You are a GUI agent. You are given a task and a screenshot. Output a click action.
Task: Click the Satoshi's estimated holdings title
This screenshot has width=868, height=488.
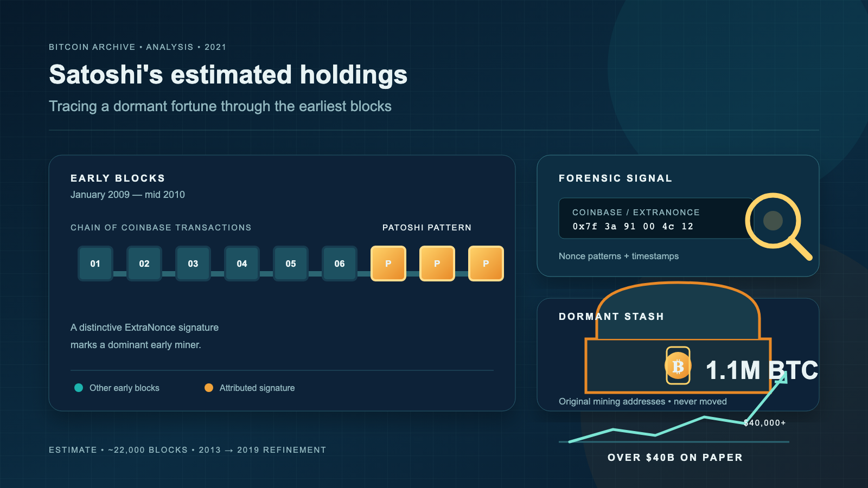click(228, 75)
